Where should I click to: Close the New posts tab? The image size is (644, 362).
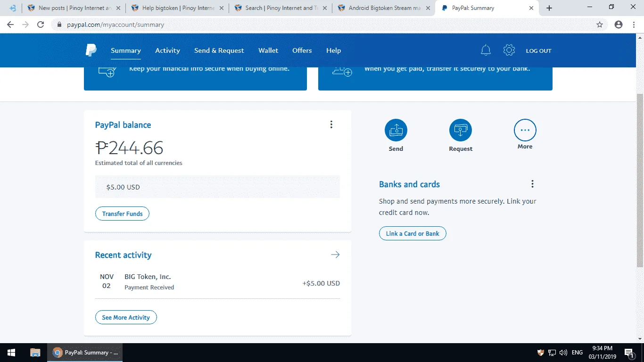coord(117,8)
